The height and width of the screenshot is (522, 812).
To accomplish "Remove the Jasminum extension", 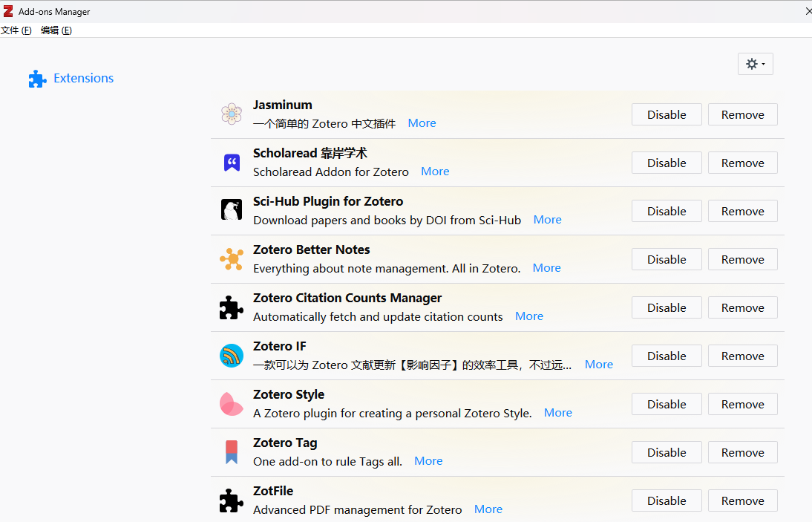I will (743, 114).
